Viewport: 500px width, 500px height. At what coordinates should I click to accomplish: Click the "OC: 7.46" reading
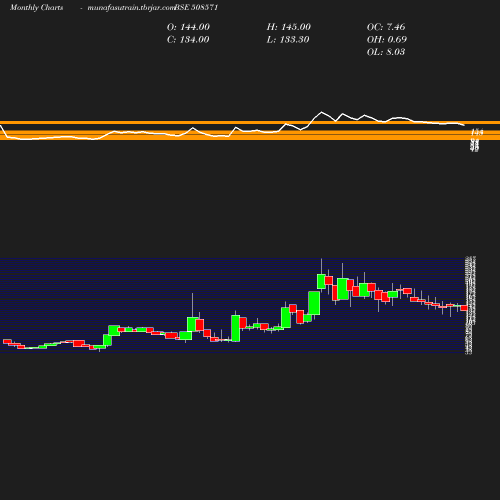click(x=386, y=27)
